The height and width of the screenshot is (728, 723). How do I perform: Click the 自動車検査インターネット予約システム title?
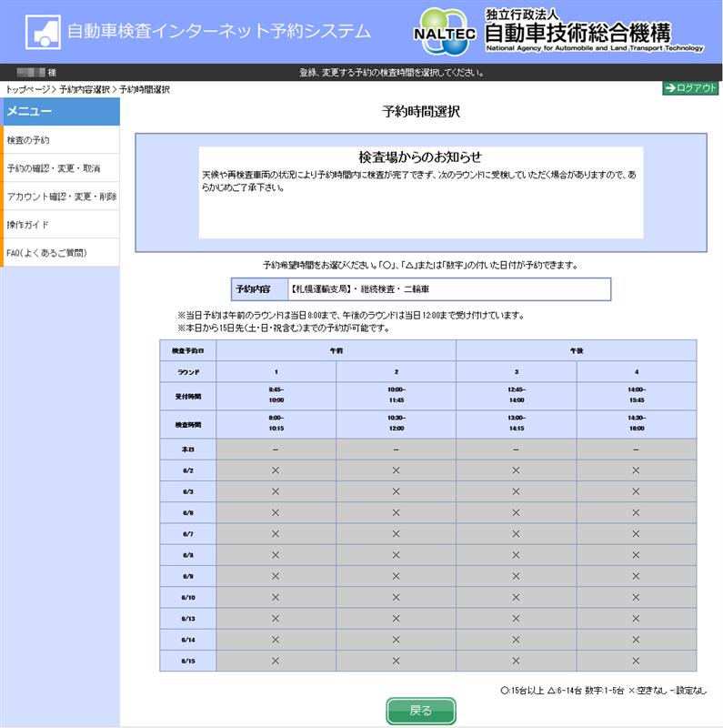(x=219, y=32)
